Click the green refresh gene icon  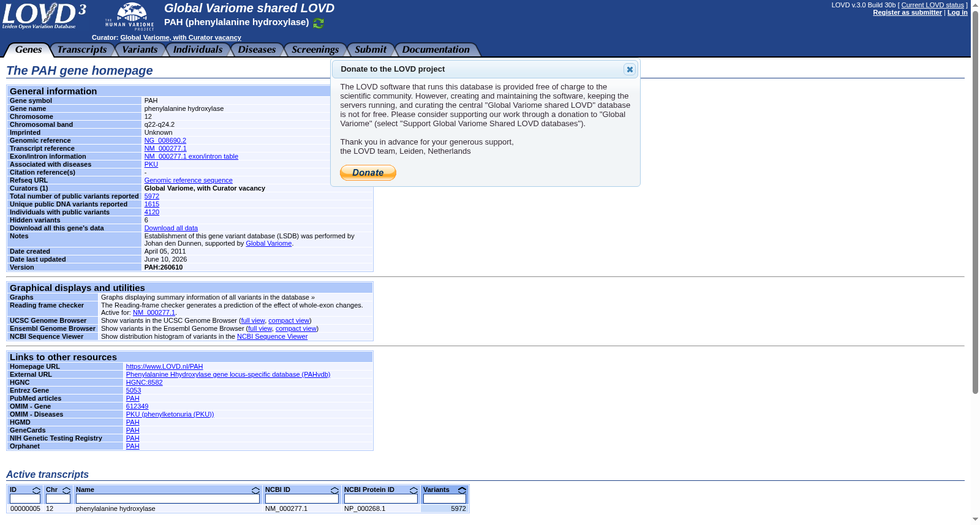(318, 23)
